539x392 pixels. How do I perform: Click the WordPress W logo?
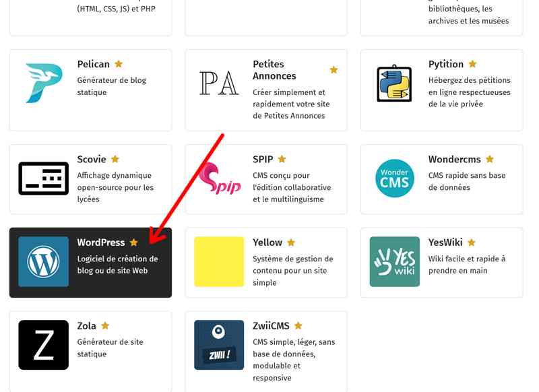pyautogui.click(x=44, y=261)
